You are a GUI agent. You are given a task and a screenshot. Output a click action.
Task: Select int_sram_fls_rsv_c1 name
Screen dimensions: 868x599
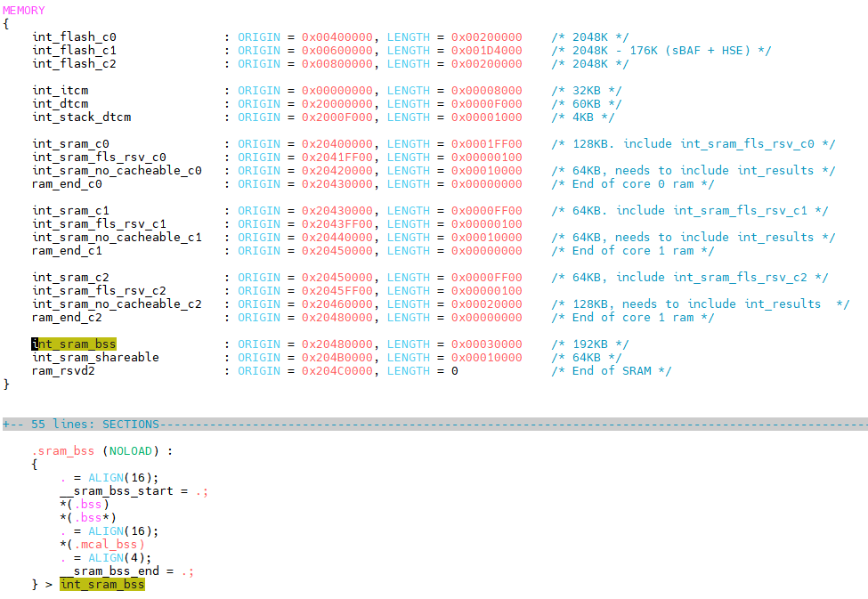pos(99,223)
